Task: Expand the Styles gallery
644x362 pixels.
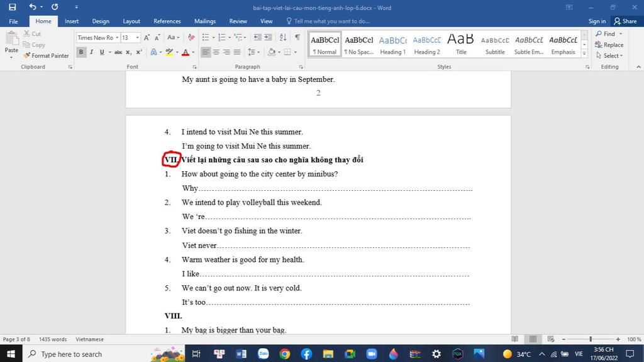Action: click(x=584, y=54)
